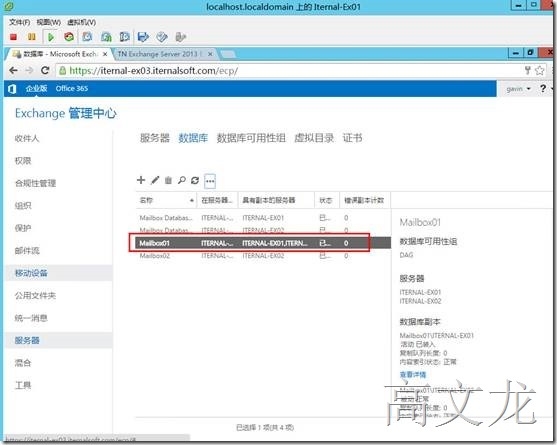Close the Exchange Server 2013 browser tab
Viewport: 557px width, 445px height.
click(x=210, y=54)
